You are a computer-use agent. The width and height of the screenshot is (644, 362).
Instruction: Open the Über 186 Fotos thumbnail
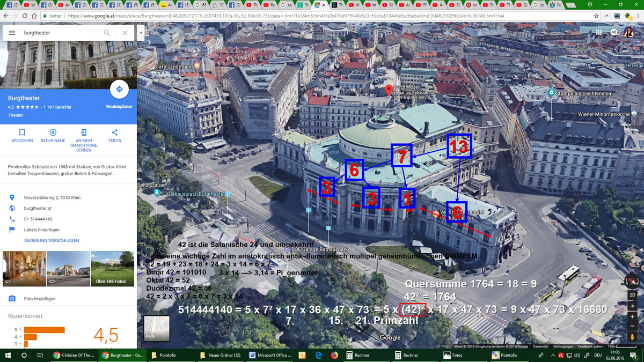[x=112, y=269]
